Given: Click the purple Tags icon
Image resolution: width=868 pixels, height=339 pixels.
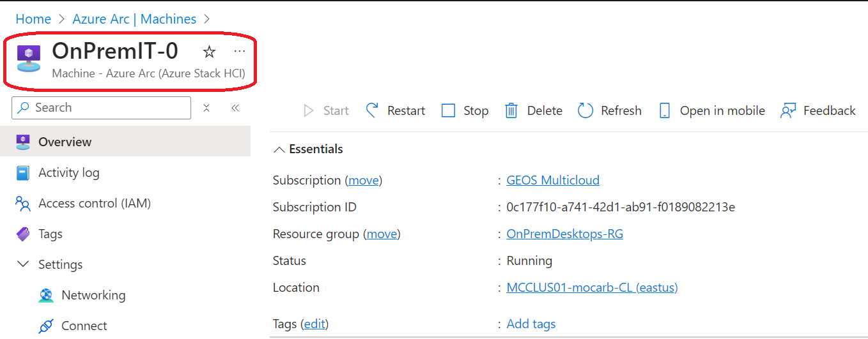Looking at the screenshot, I should tap(23, 234).
